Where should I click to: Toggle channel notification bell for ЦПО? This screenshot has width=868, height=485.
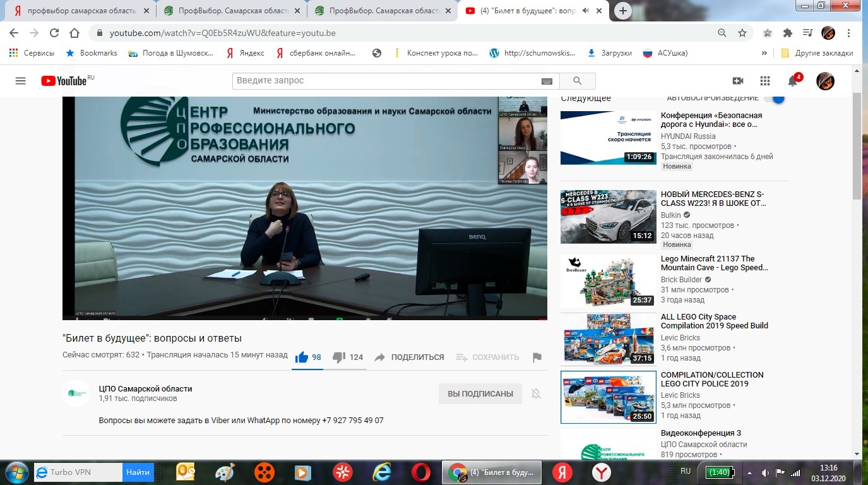(536, 393)
